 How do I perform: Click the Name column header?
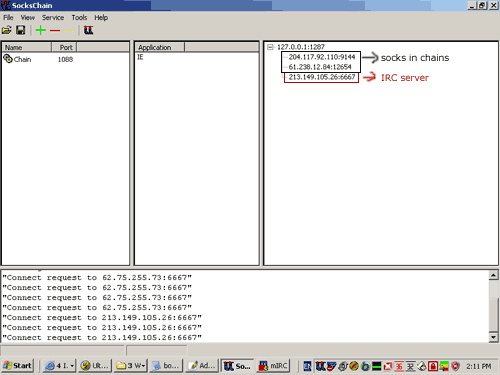[x=27, y=47]
